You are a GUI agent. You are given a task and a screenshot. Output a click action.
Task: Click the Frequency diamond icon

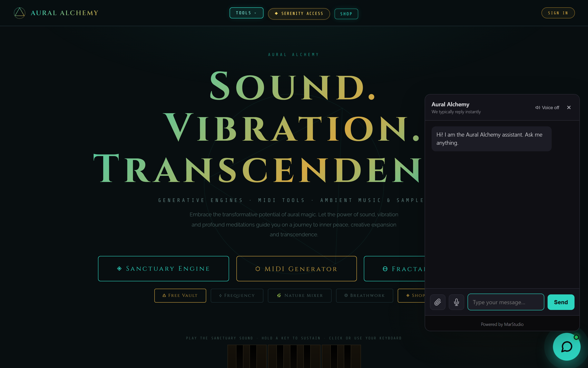[220, 295]
